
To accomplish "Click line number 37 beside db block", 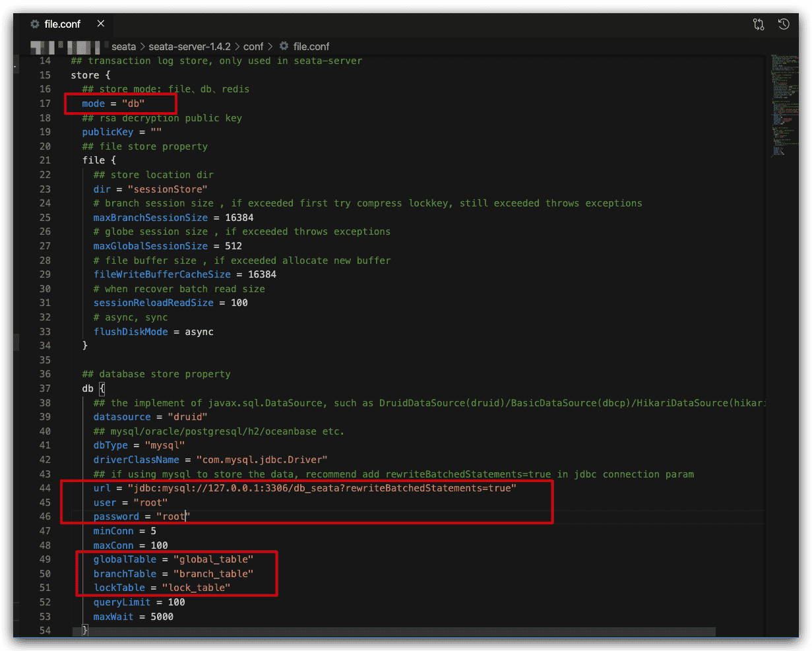I will [x=45, y=388].
